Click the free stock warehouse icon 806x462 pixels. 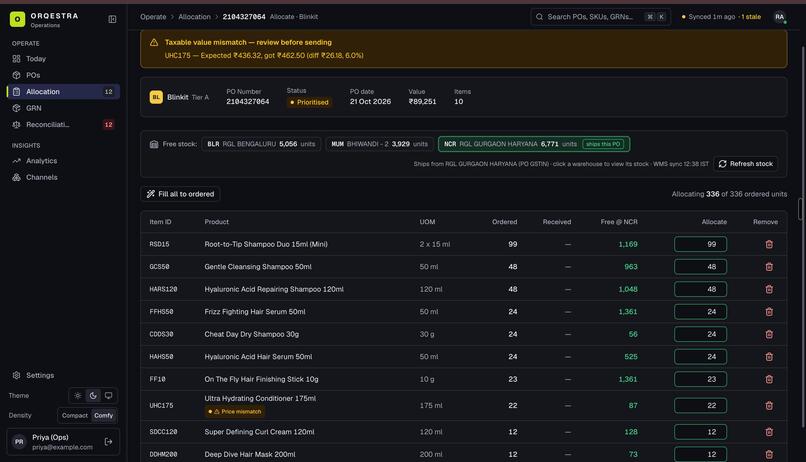pos(154,144)
